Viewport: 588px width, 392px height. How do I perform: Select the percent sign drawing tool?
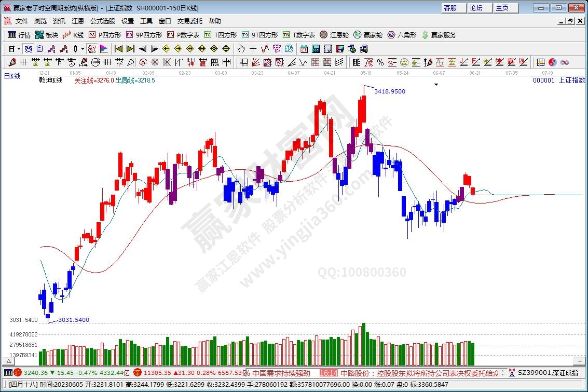[380, 62]
